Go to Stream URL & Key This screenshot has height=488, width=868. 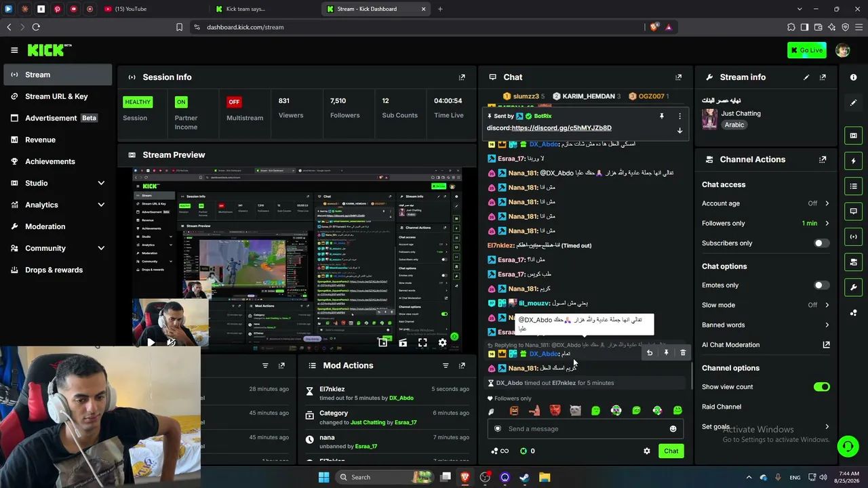[x=58, y=96]
